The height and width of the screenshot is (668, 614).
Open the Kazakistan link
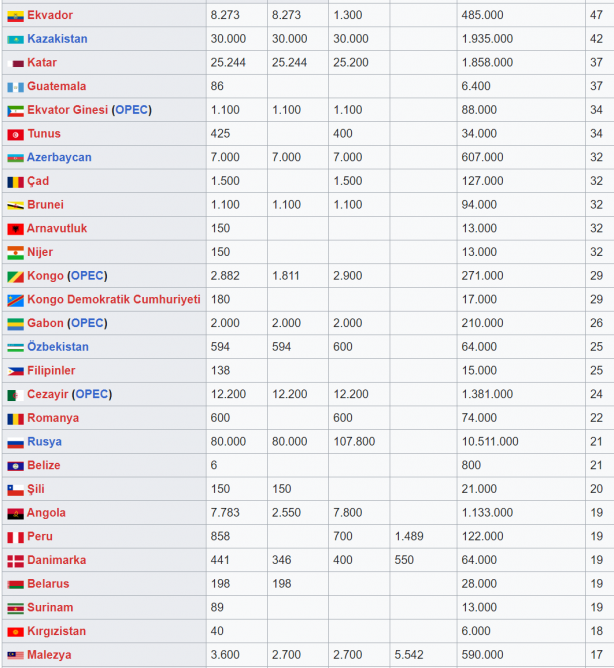point(57,39)
